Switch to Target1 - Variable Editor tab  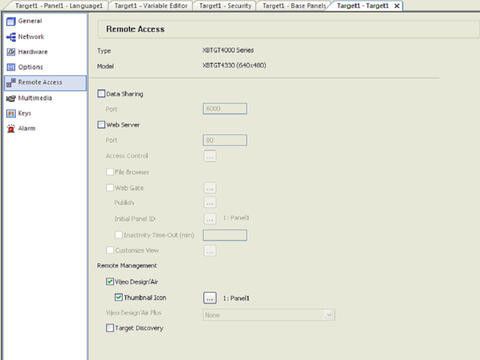151,6
